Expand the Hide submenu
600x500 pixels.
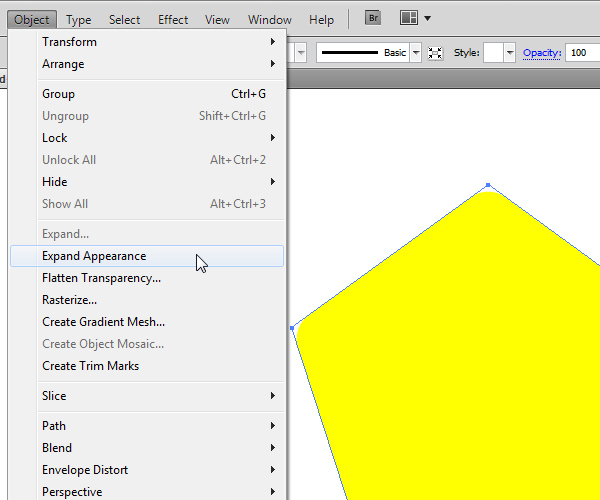tap(147, 182)
